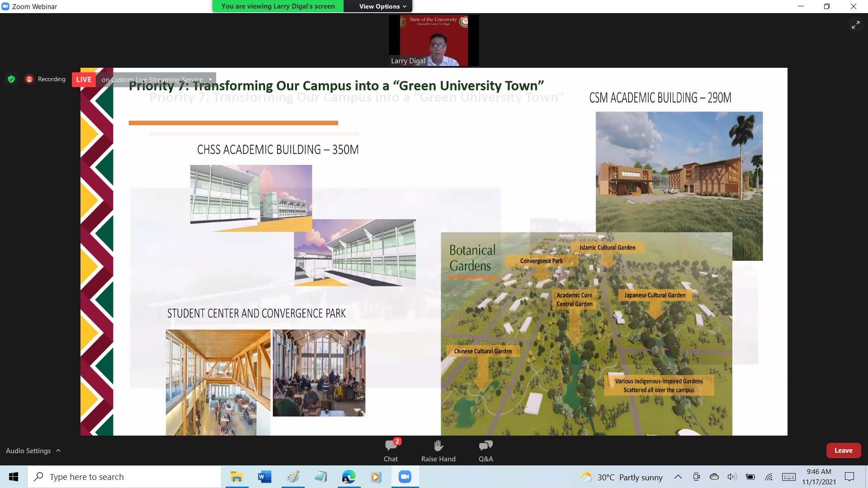Expand the Audio Settings caret menu
The image size is (868, 488).
(58, 450)
